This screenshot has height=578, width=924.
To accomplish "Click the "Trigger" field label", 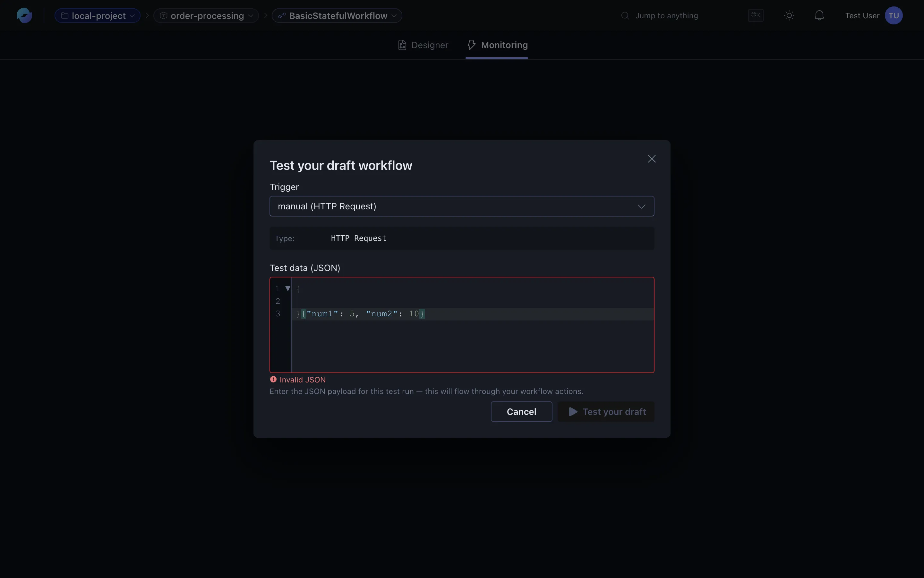I will tap(284, 187).
